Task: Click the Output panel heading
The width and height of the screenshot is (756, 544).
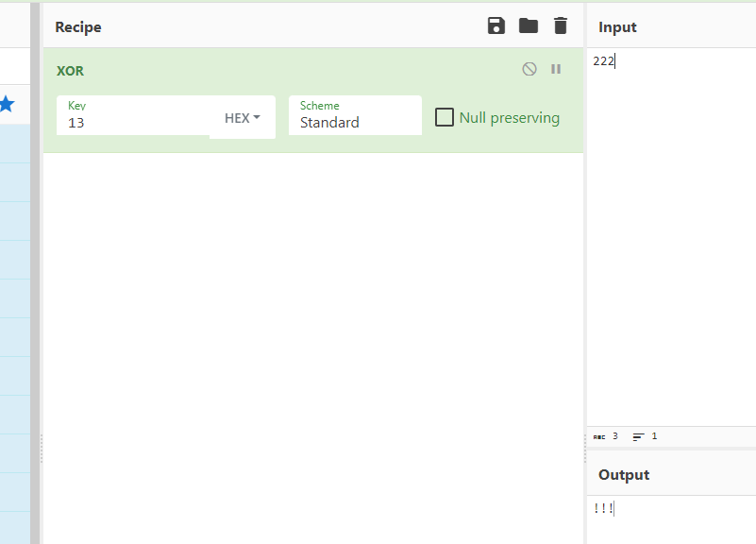Action: click(624, 475)
